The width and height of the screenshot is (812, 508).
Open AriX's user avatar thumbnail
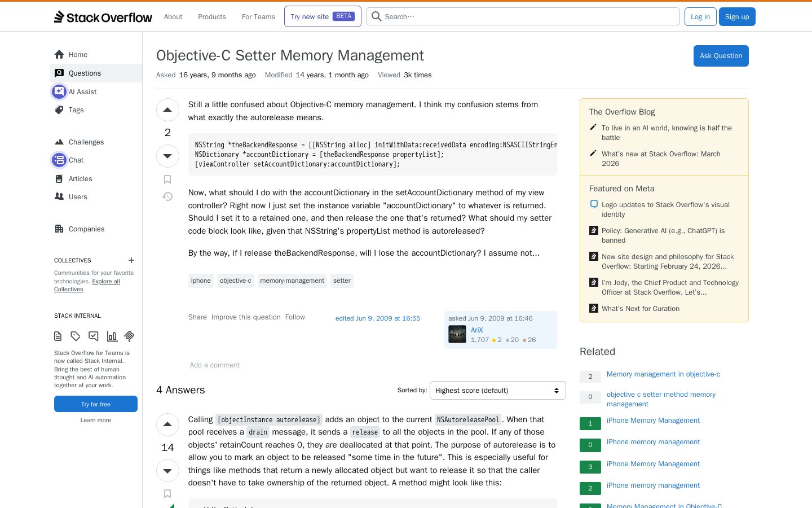tap(457, 334)
